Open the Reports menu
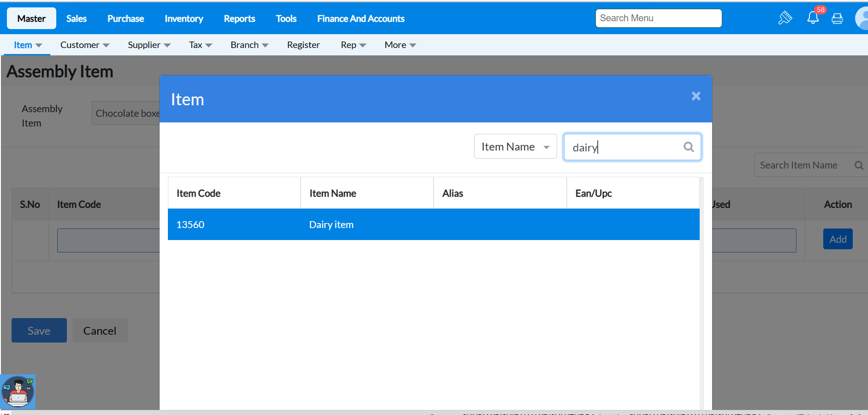Viewport: 868px width, 415px height. (240, 18)
